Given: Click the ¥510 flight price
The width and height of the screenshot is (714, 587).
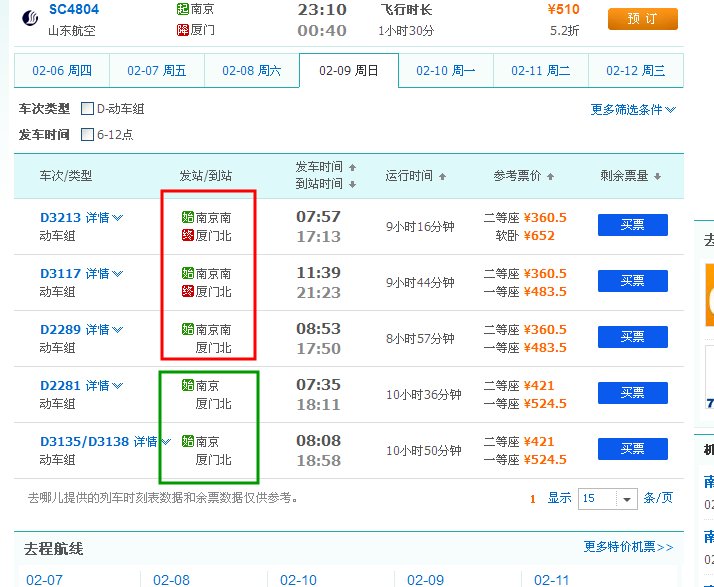Looking at the screenshot, I should 563,9.
